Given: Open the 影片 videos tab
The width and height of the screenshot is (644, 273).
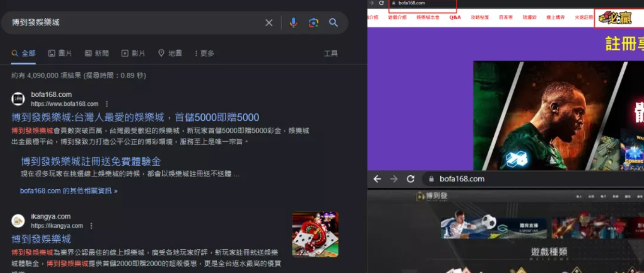Looking at the screenshot, I should pos(133,53).
